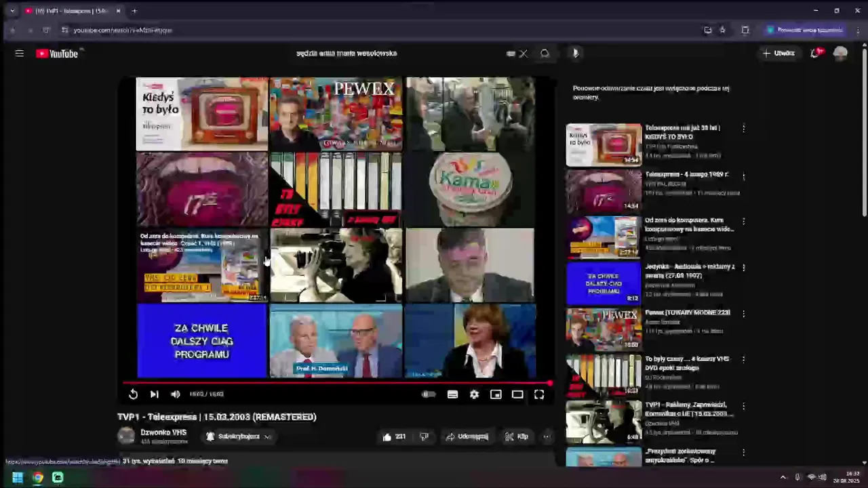Open the Windows Start menu
This screenshot has height=488, width=868.
tap(18, 477)
